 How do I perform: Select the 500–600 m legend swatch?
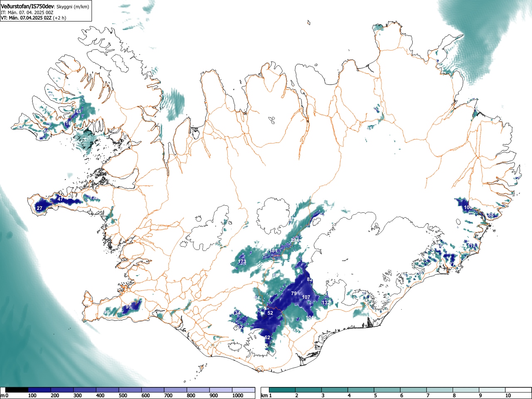click(130, 390)
